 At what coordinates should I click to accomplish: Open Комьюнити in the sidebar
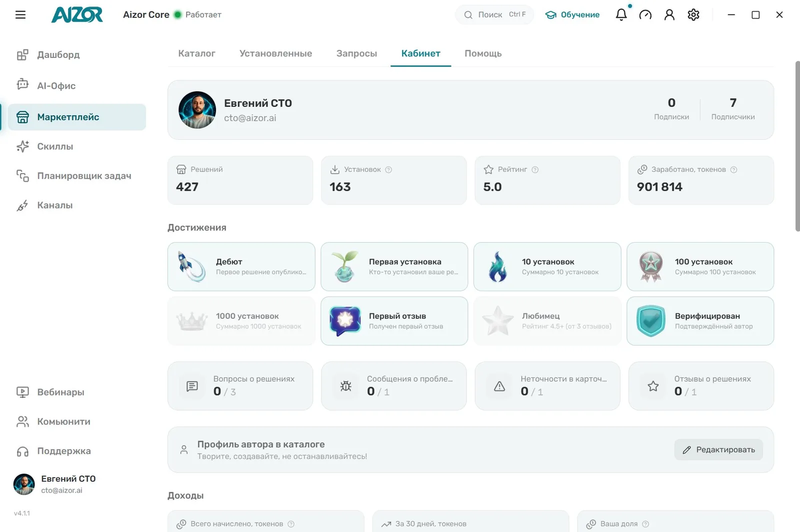pyautogui.click(x=77, y=422)
